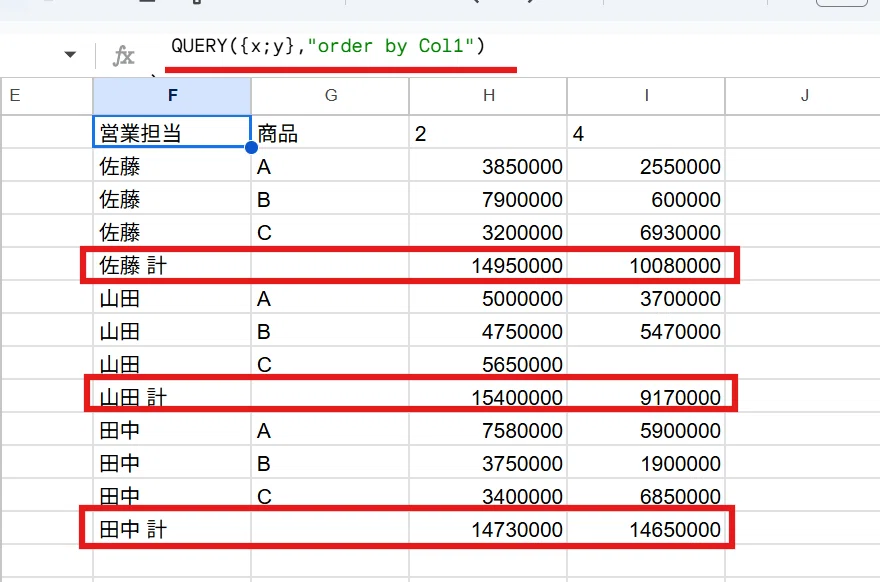This screenshot has height=582, width=880.
Task: Click header cell with value 4
Action: [646, 132]
